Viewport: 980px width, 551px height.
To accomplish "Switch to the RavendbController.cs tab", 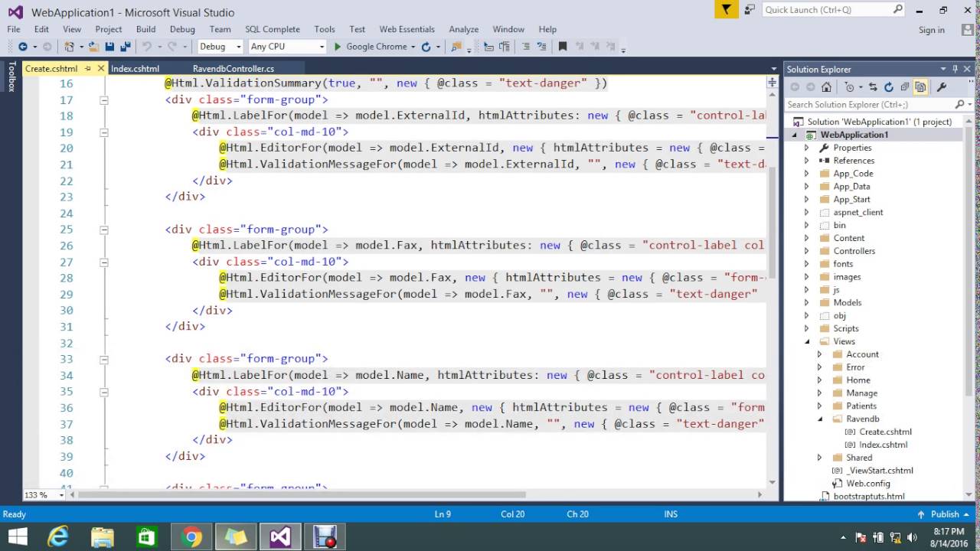I will [x=233, y=68].
